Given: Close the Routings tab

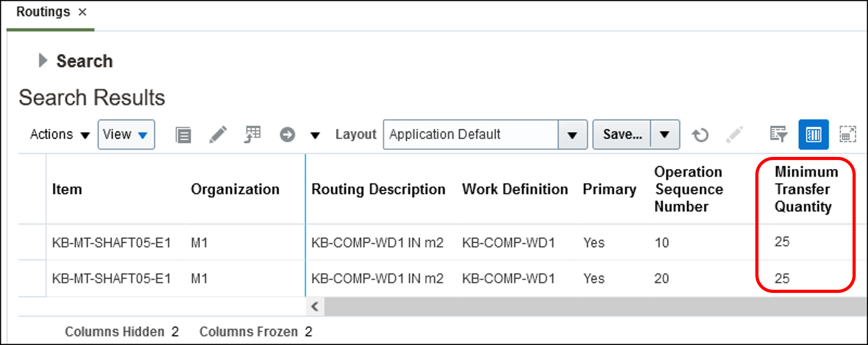Looking at the screenshot, I should pyautogui.click(x=82, y=12).
